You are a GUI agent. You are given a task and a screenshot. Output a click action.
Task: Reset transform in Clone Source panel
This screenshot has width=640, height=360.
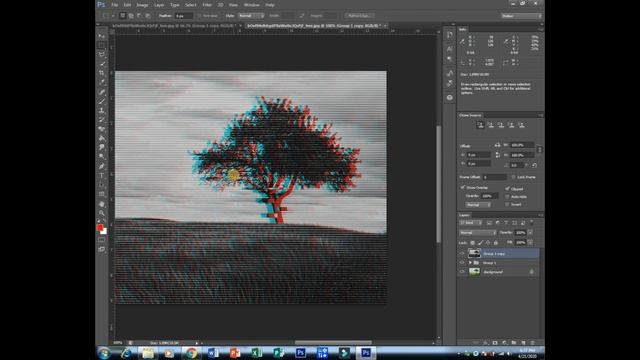coord(534,165)
